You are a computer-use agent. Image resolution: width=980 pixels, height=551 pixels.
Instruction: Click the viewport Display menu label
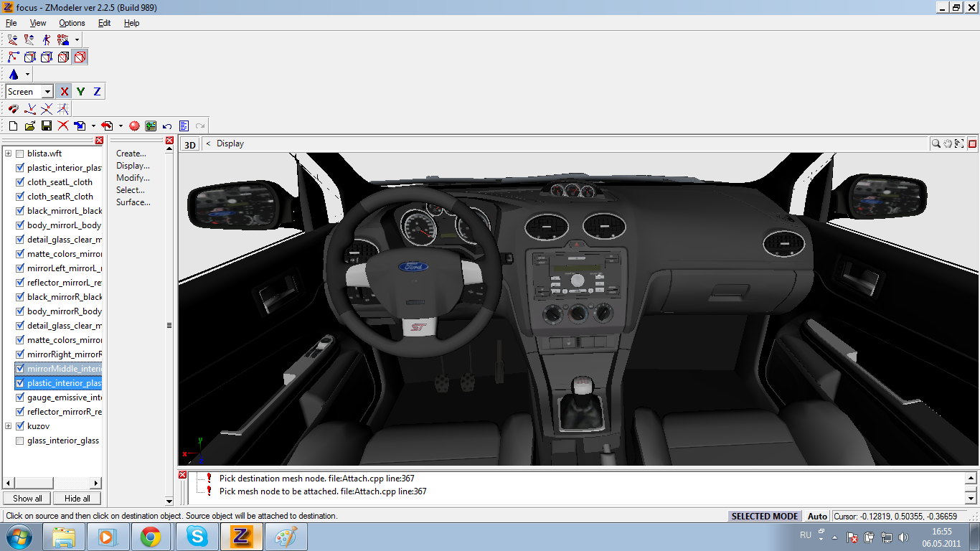coord(230,143)
